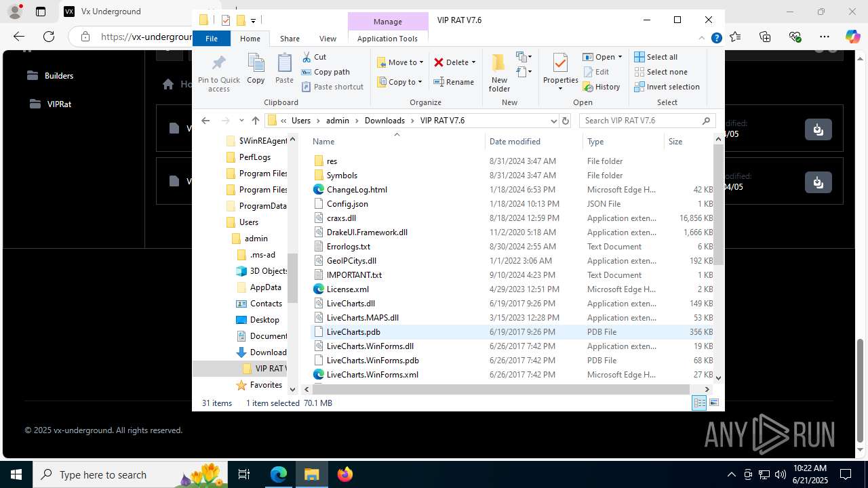Screen dimensions: 868x488
Task: Click the file list vertical scrollbar
Action: (718, 205)
